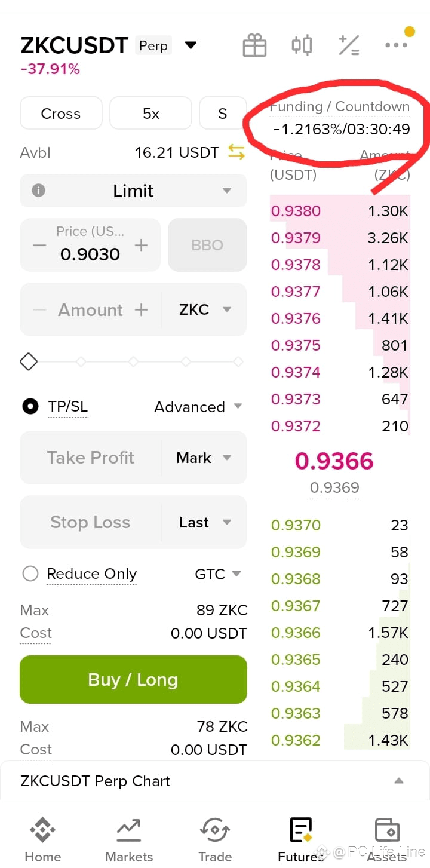Enable the TP/SL radio option

pyautogui.click(x=30, y=407)
